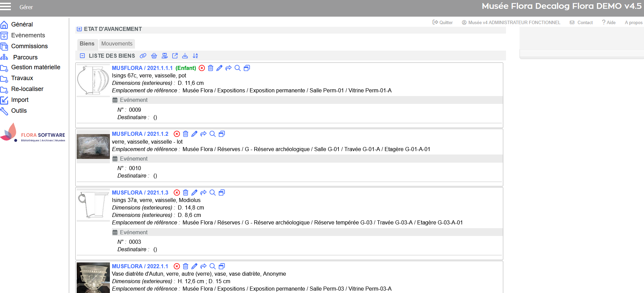This screenshot has width=644, height=293.
Task: Click the pencil edit icon for MUSFLORA / 2021.1.3
Action: [194, 193]
